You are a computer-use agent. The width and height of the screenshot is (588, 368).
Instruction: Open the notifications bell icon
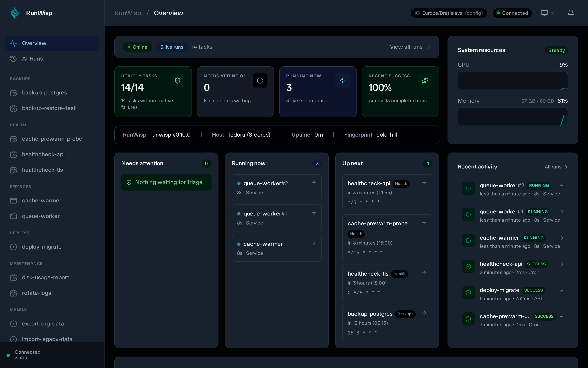pyautogui.click(x=571, y=13)
